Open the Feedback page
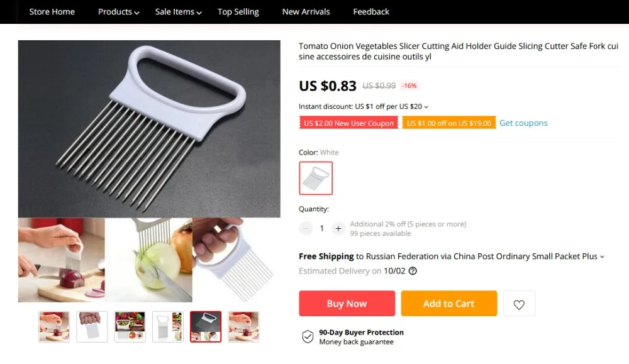 click(x=371, y=12)
